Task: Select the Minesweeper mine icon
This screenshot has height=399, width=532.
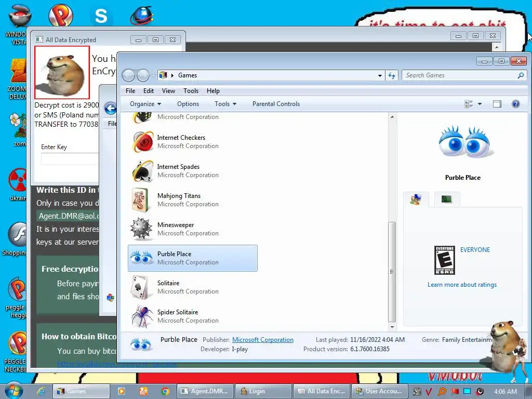Action: coord(141,229)
